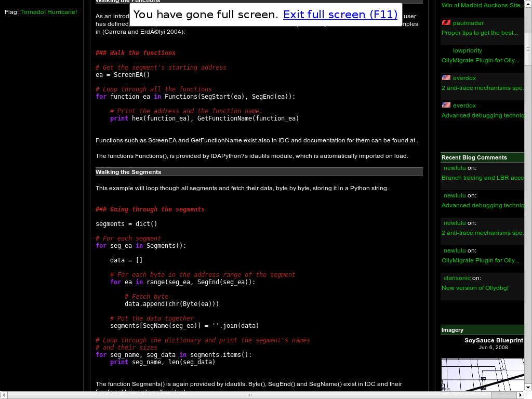Click the horizontal scrollbar left arrow
Image resolution: width=532 pixels, height=399 pixels.
(4, 395)
